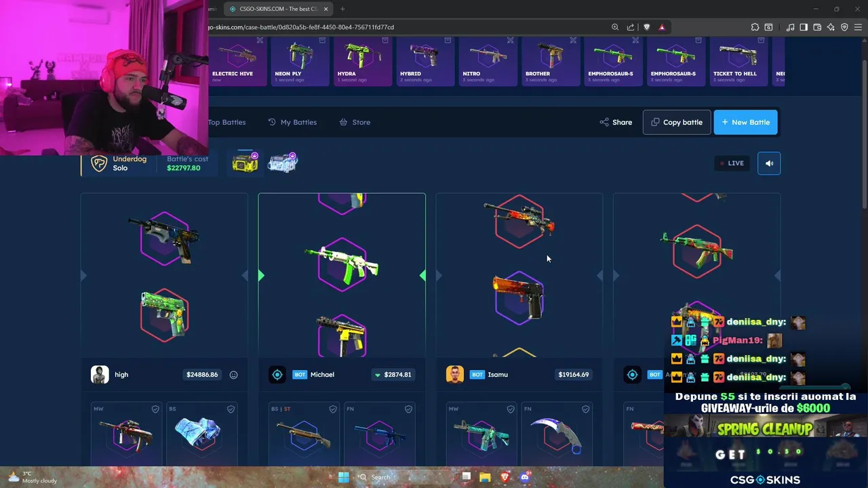Open Discord from the taskbar

(x=524, y=477)
